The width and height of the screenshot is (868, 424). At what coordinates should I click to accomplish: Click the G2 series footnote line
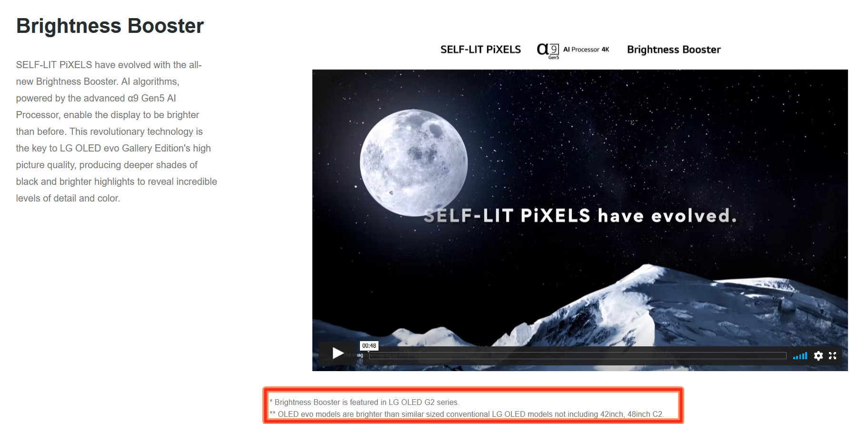tap(364, 402)
